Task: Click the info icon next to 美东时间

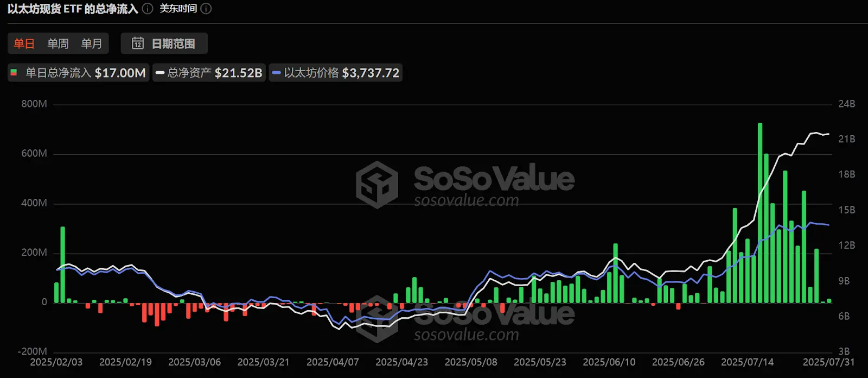Action: coord(206,9)
